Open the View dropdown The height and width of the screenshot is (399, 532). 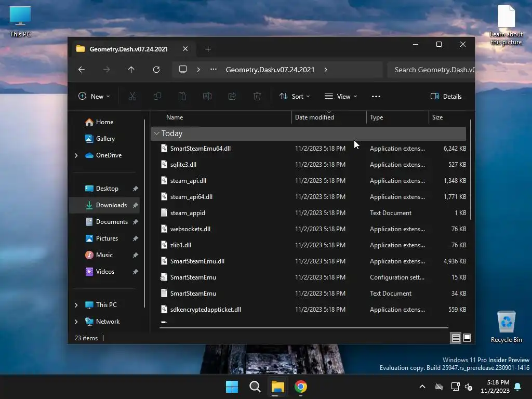pyautogui.click(x=341, y=96)
